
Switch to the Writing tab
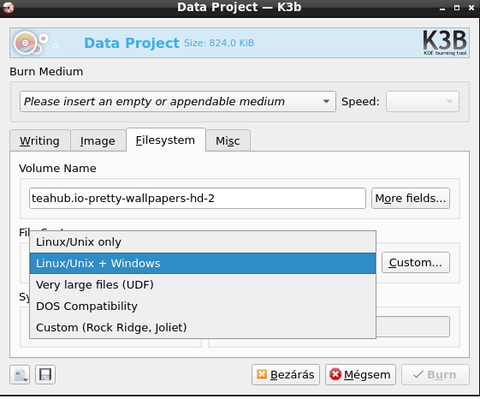click(x=40, y=141)
